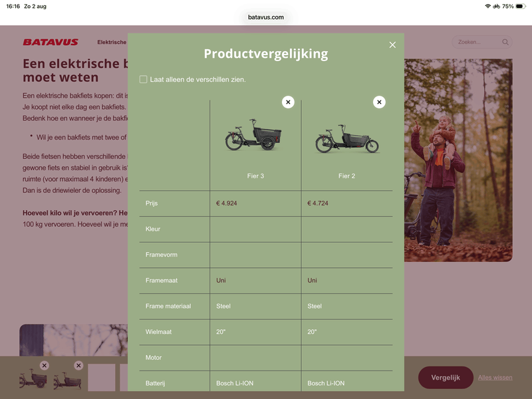This screenshot has width=532, height=399.
Task: Click the Framemaat row label
Action: click(x=161, y=281)
